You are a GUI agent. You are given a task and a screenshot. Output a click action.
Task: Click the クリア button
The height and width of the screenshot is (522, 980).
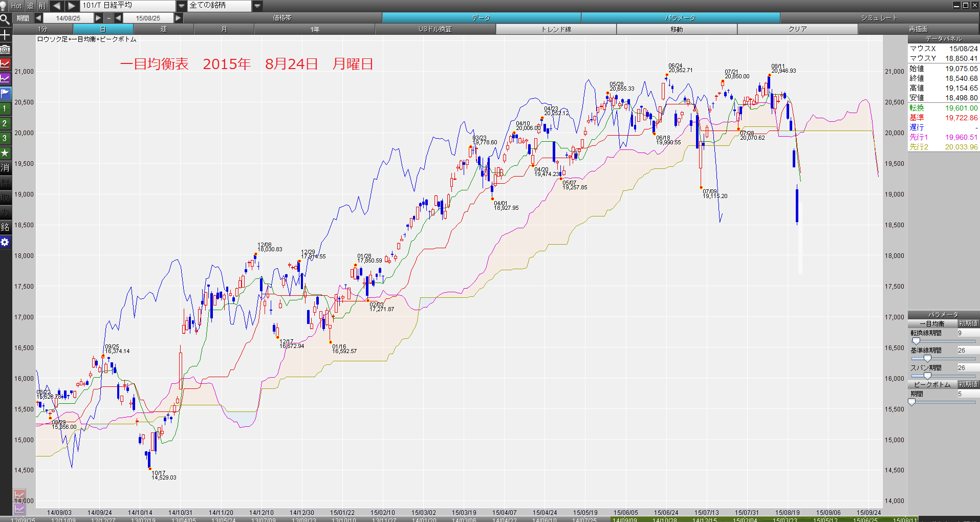coord(798,29)
